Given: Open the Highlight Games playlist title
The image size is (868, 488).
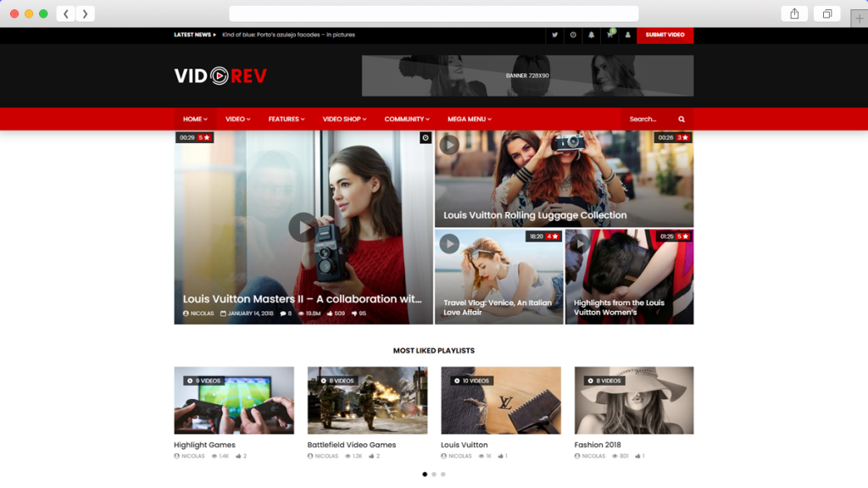Looking at the screenshot, I should click(205, 445).
